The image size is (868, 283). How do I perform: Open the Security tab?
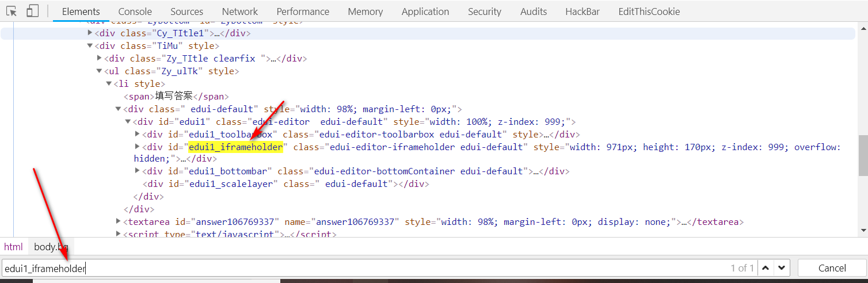tap(485, 12)
